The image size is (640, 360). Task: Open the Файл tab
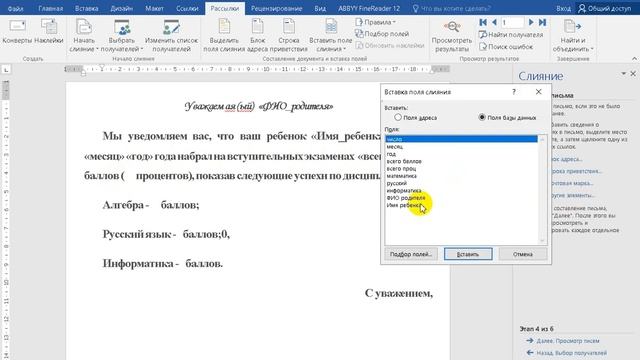pyautogui.click(x=16, y=8)
